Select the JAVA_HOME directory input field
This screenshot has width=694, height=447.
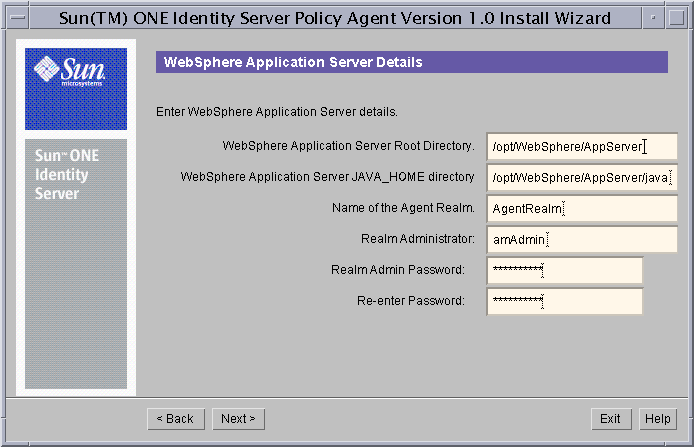(x=582, y=177)
